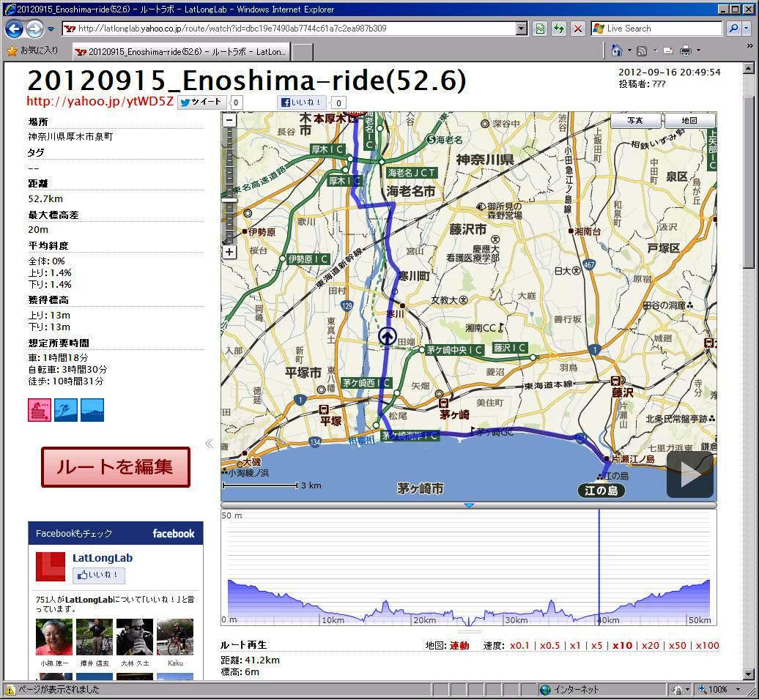Click the RSS Feeds toolbar icon
Viewport: 759px width, 700px height.
tap(643, 51)
